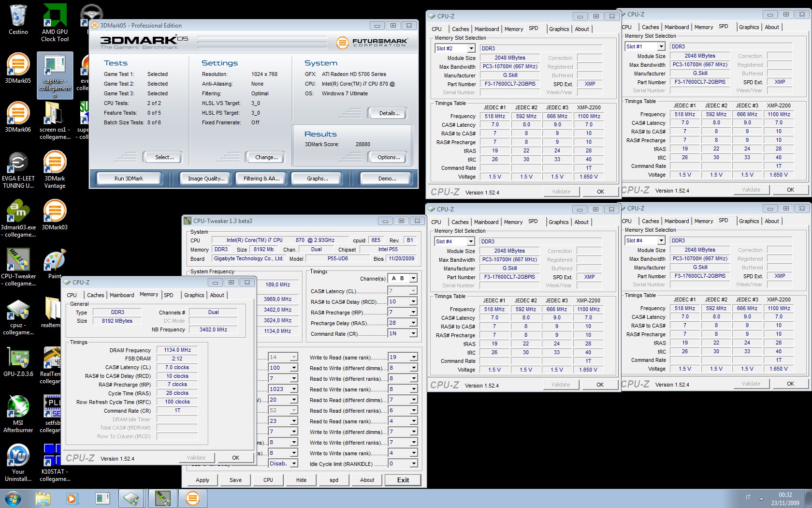
Task: Select the capture - collegamento desktop icon
Action: click(55, 75)
